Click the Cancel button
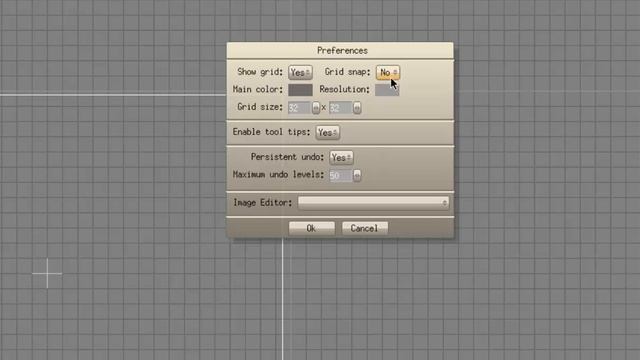 (x=364, y=228)
